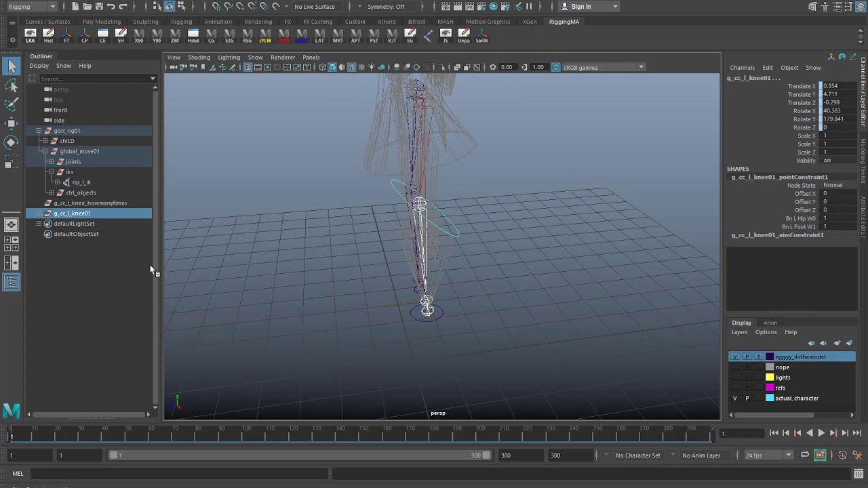
Task: Switch to the Animation shelf tab
Action: click(x=218, y=22)
